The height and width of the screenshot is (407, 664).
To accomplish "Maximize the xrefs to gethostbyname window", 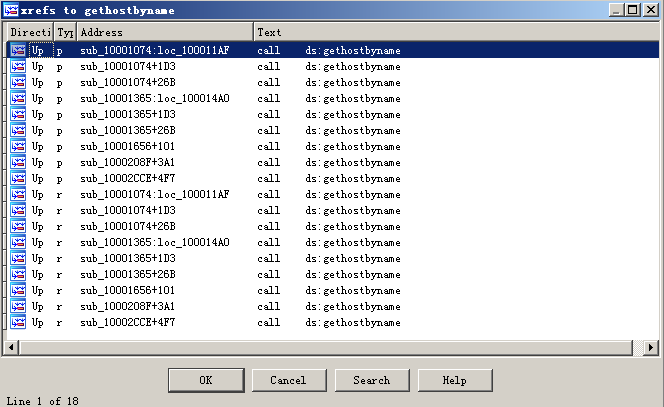I will coord(633,10).
